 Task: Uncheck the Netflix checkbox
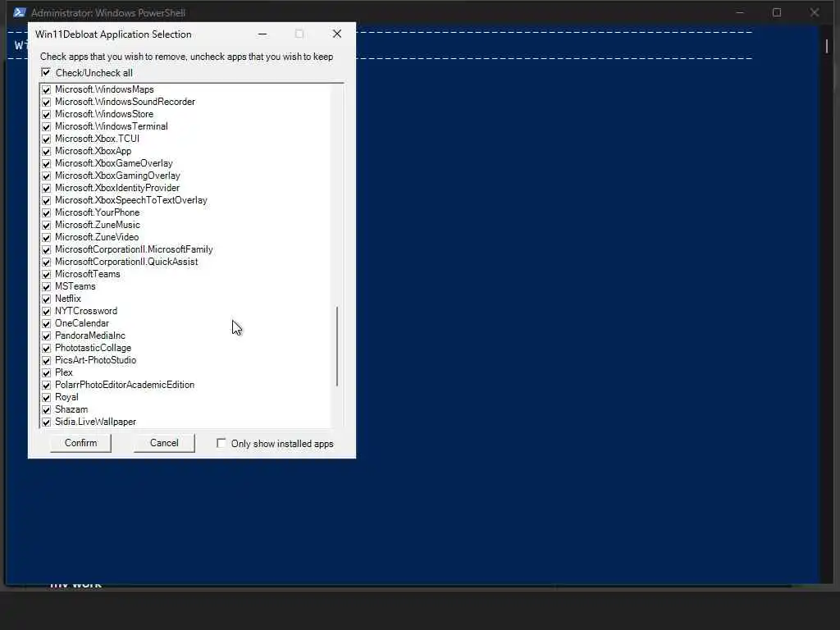point(47,299)
